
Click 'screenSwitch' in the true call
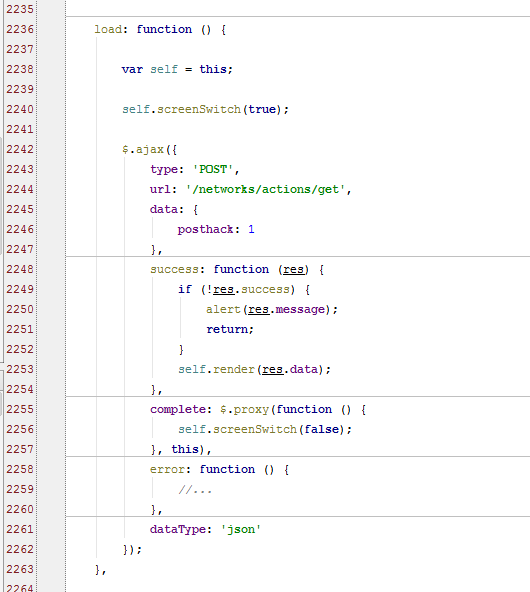199,109
